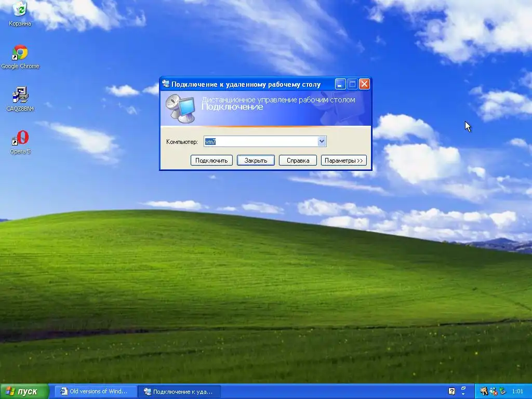Viewport: 532px width, 399px height.
Task: Open the пуск Start menu
Action: [x=24, y=391]
